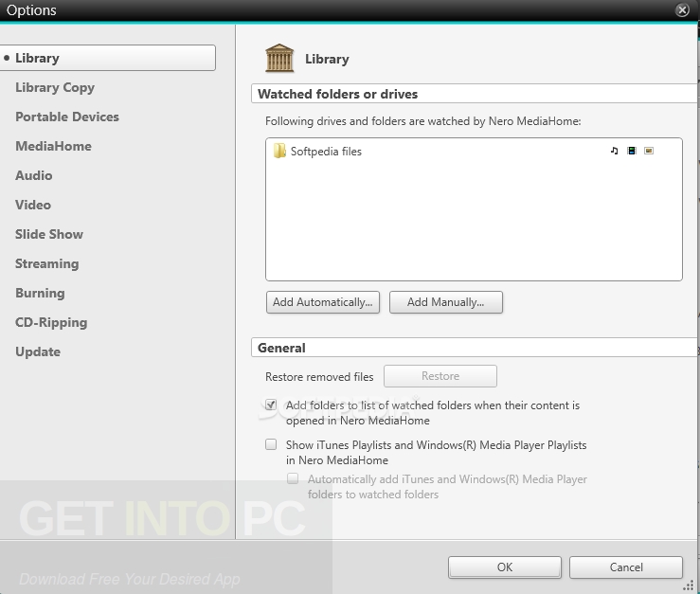Viewport: 700px width, 594px height.
Task: Click the Library building icon in header
Action: [x=279, y=59]
